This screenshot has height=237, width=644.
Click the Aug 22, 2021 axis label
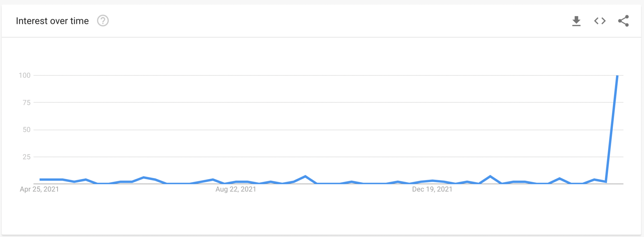click(x=235, y=189)
